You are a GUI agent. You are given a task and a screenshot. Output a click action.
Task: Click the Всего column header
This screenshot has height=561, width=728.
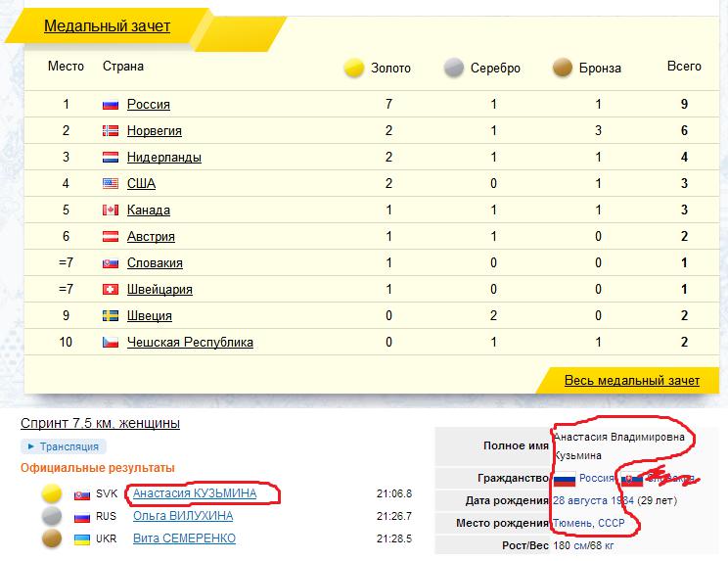[x=684, y=66]
